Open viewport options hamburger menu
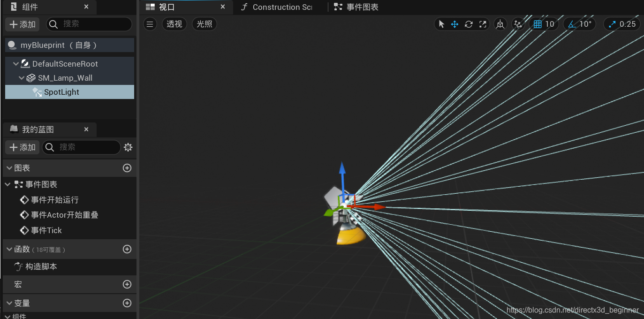 (x=150, y=24)
